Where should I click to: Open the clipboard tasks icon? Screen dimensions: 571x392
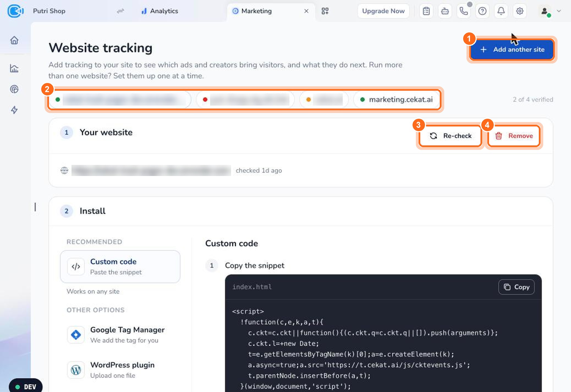click(x=426, y=11)
